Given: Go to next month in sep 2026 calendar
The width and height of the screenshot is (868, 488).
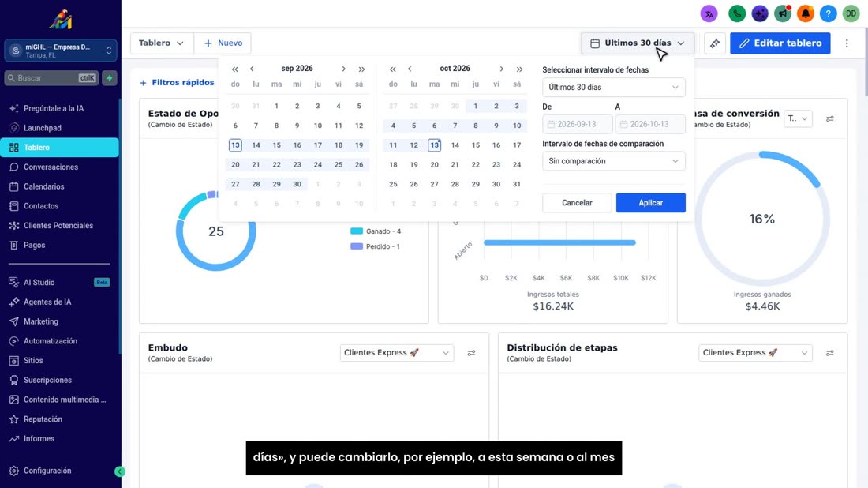Looking at the screenshot, I should tap(343, 69).
